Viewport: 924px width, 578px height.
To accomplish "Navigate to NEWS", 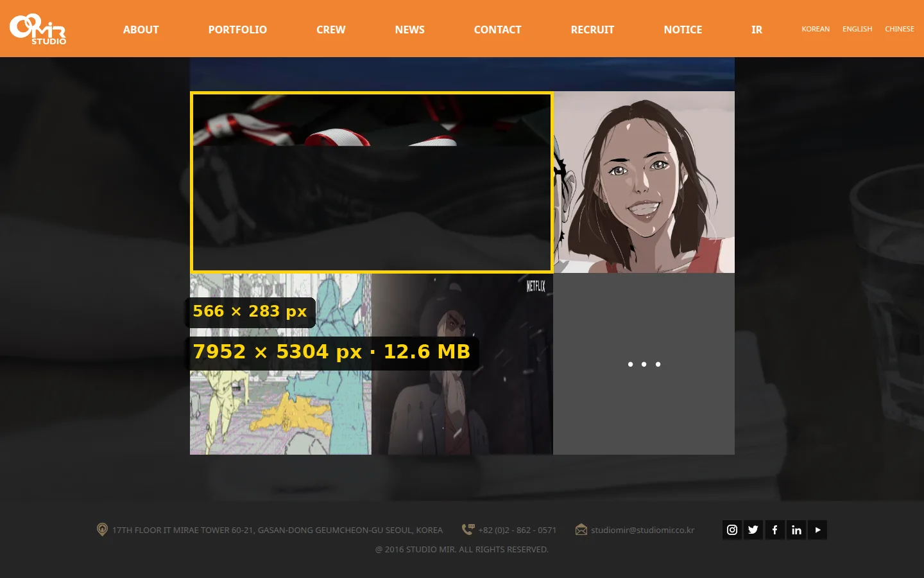I will tap(410, 30).
